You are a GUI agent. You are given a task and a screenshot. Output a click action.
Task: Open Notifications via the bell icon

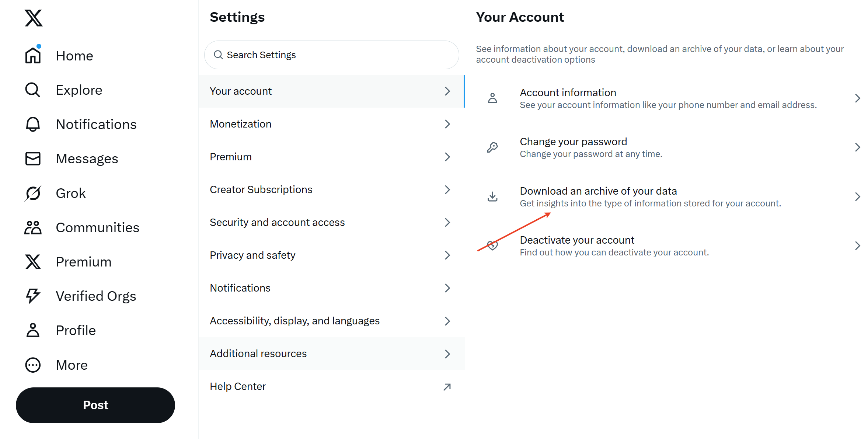click(33, 124)
